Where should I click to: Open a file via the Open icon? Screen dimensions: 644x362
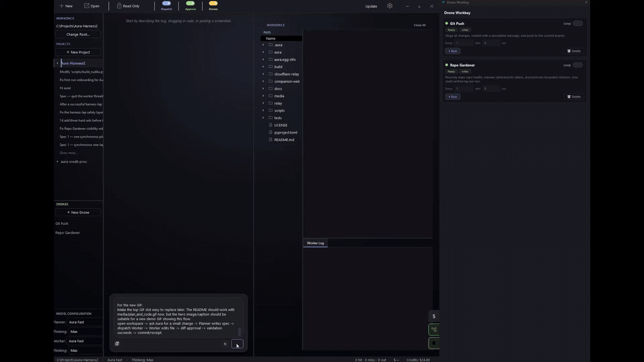[87, 6]
